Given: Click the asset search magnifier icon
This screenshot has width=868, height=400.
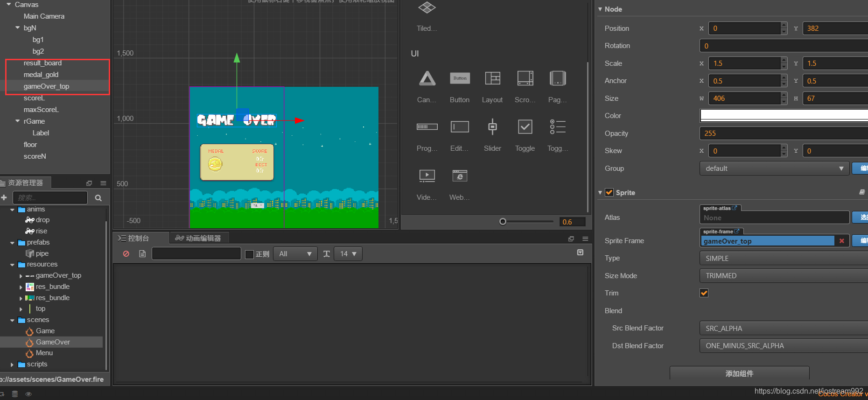Looking at the screenshot, I should point(98,198).
